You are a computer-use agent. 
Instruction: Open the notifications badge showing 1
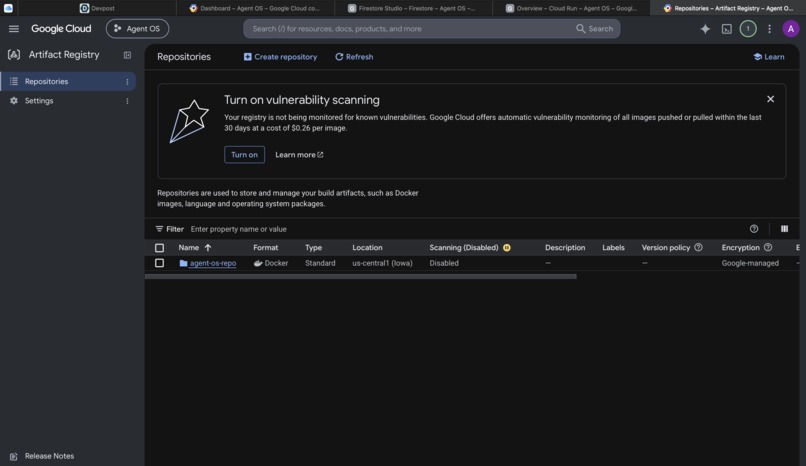click(748, 29)
